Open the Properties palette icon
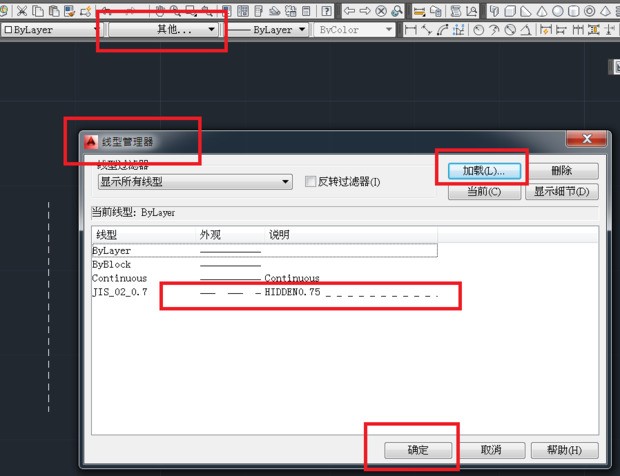Viewport: 620px width, 476px height. pos(226,11)
